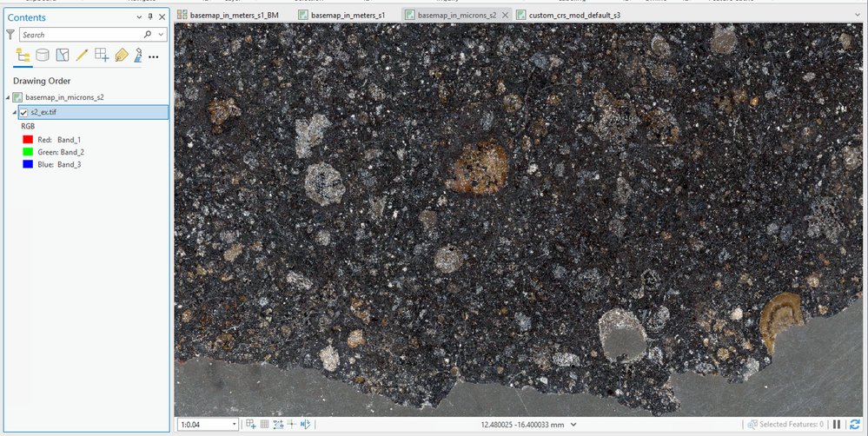
Task: Select the basemap_in_microns_s2 view tab
Action: coord(457,15)
